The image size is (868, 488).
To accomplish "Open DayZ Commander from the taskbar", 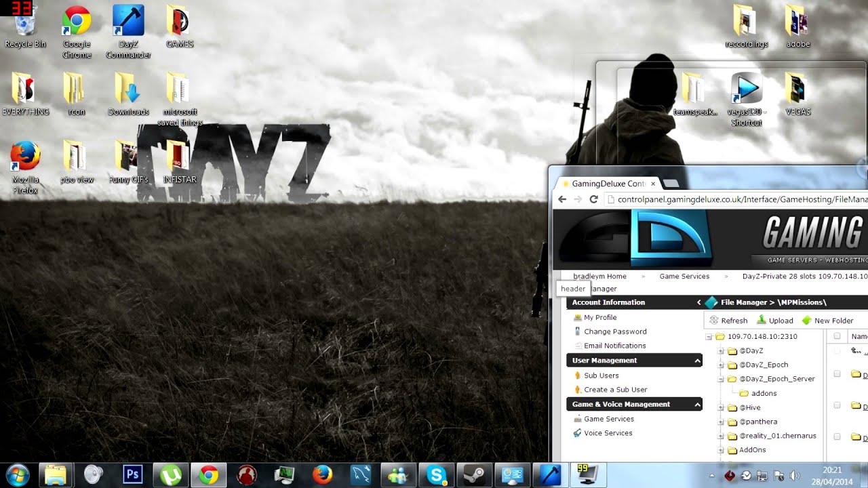I will [550, 475].
